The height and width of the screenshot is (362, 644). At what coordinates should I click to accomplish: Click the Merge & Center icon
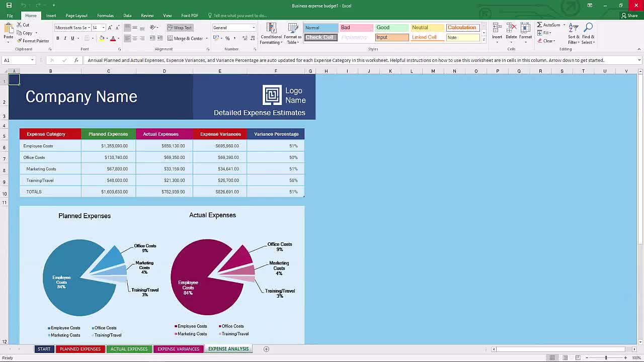[187, 38]
